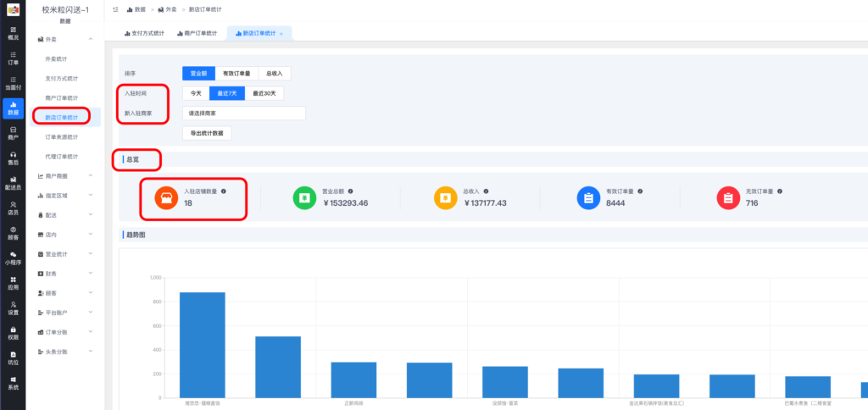Choose 今天 for 入驻时间
Screen dimensions: 868x410
pyautogui.click(x=196, y=93)
